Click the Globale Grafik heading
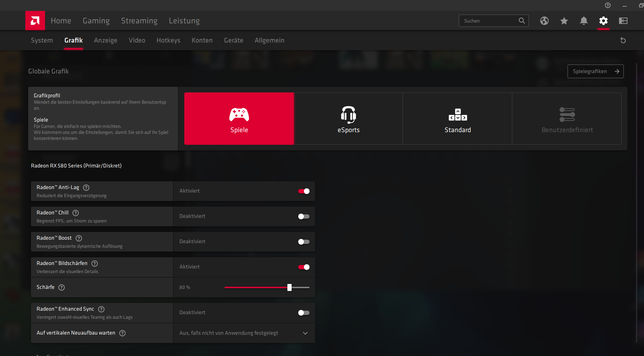Image resolution: width=644 pixels, height=356 pixels. (x=49, y=71)
